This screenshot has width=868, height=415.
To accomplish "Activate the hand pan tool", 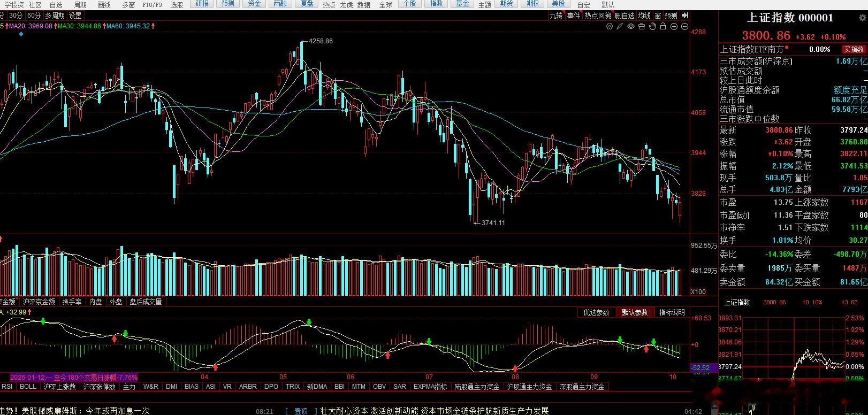I will (x=652, y=26).
